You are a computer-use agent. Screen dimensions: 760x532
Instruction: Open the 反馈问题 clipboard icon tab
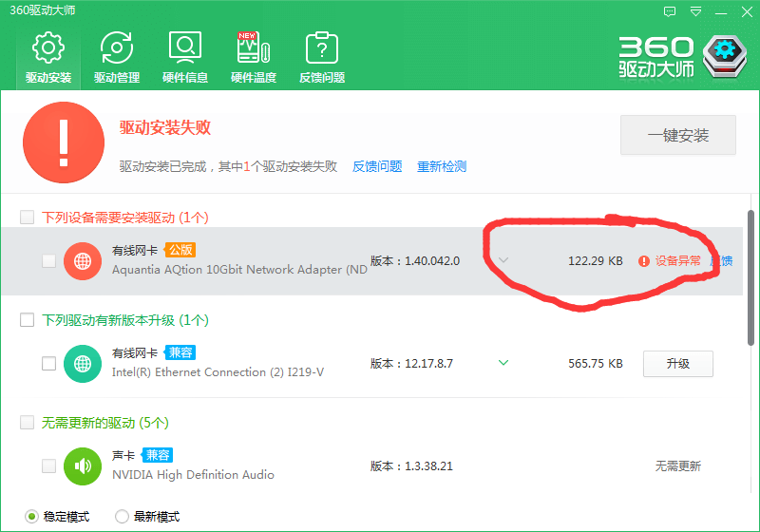pos(322,57)
